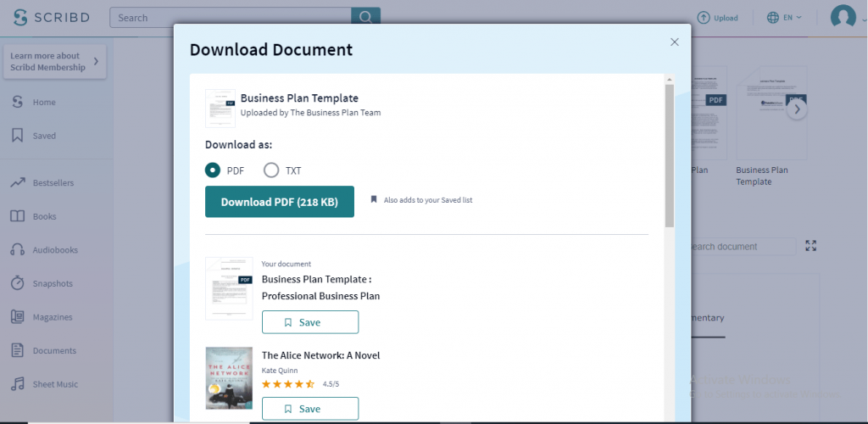Open the EN language dropdown
868x424 pixels.
pyautogui.click(x=792, y=18)
